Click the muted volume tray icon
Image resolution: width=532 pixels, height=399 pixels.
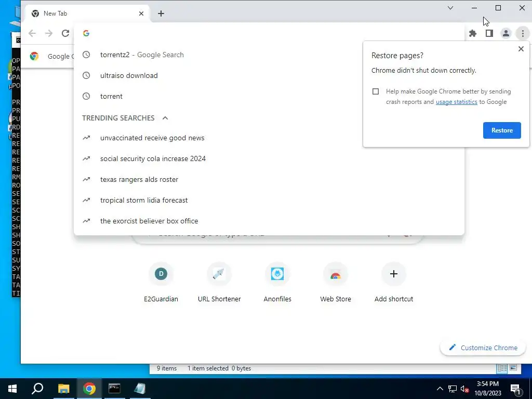tap(465, 389)
